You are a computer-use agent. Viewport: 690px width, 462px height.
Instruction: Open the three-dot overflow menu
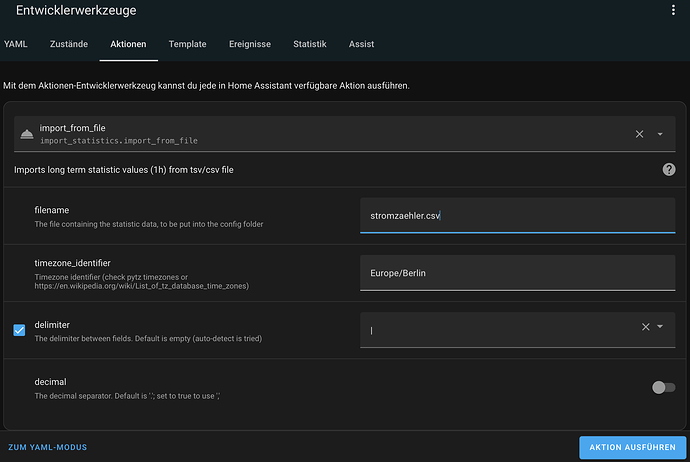pos(673,10)
